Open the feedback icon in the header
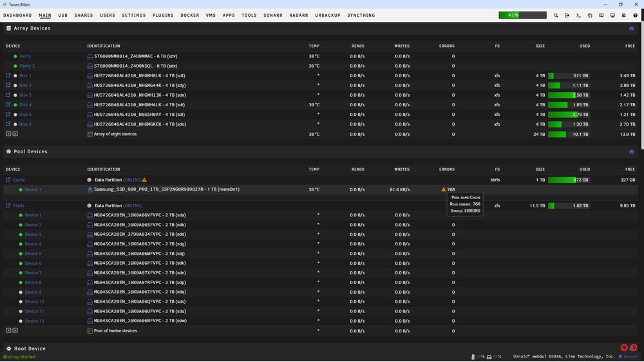644x362 pixels. [x=601, y=15]
